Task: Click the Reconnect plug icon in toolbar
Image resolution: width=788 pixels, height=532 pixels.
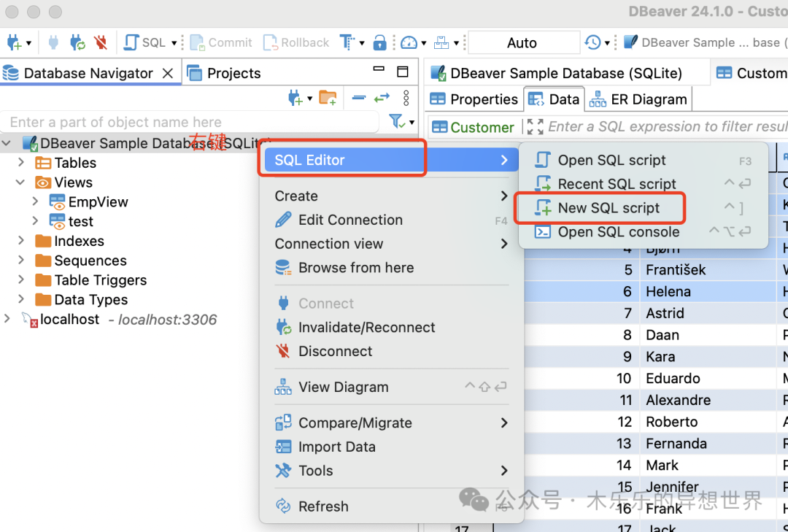Action: click(x=77, y=43)
